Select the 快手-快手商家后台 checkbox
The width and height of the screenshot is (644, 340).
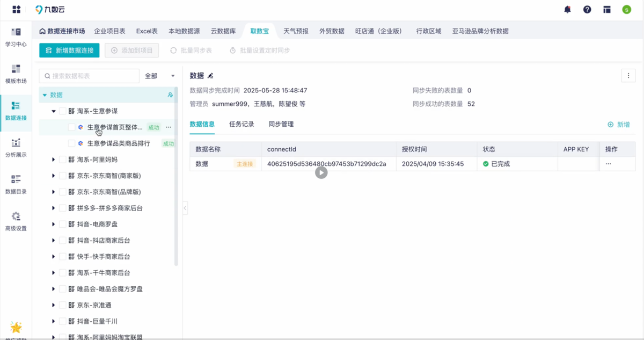coord(62,256)
